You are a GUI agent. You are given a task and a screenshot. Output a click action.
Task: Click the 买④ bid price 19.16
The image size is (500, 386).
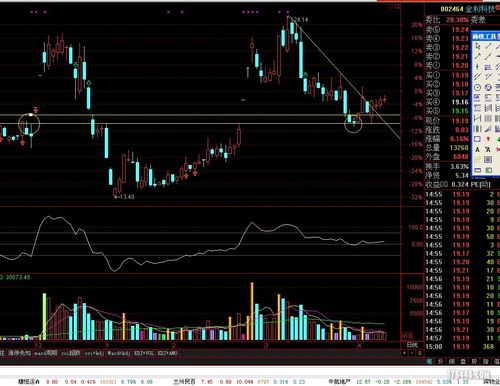[x=460, y=102]
